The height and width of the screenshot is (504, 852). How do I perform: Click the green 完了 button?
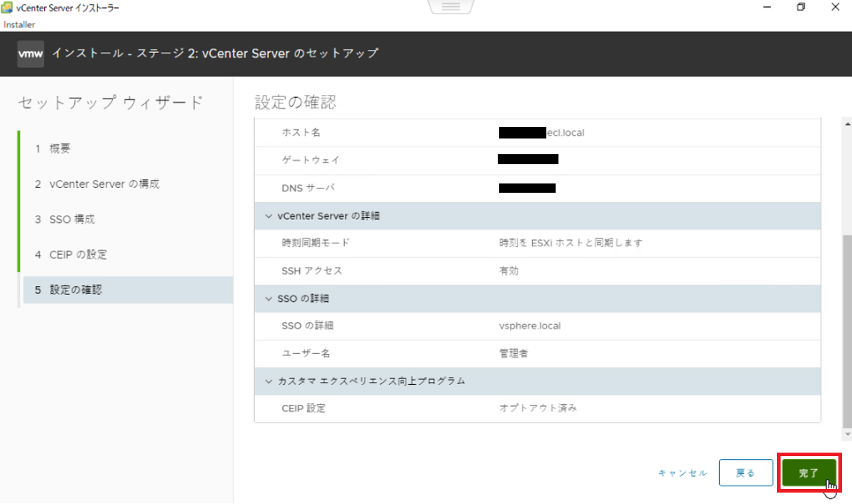tap(808, 473)
